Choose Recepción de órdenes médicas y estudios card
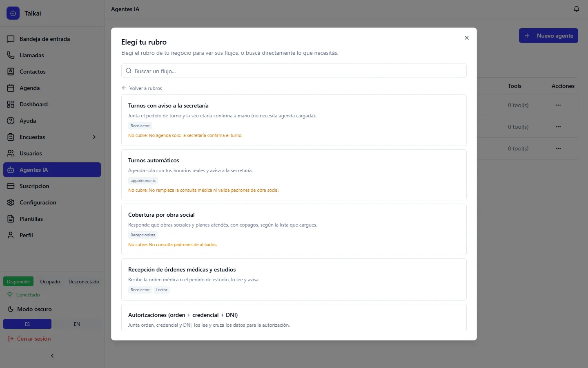Viewport: 588px width, 368px height. pos(294,280)
